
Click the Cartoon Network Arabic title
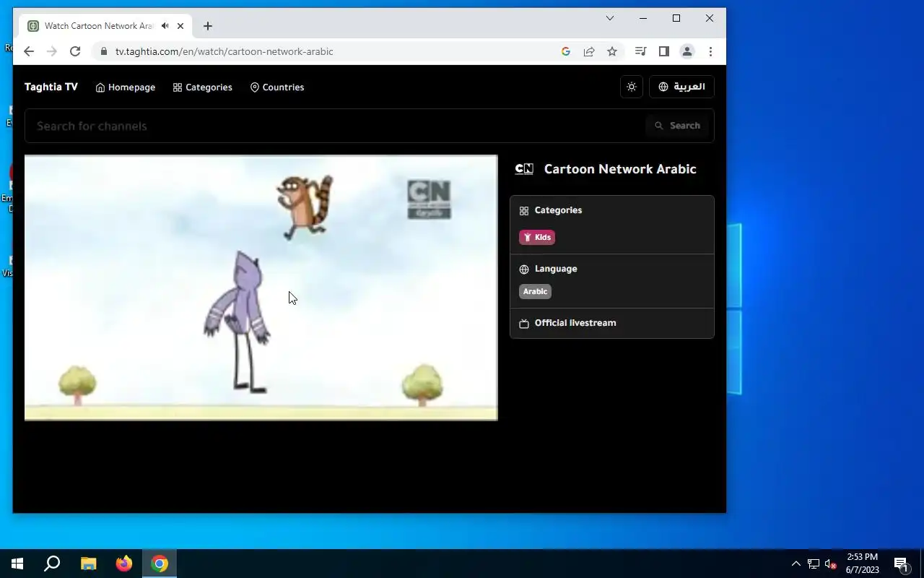(x=620, y=169)
